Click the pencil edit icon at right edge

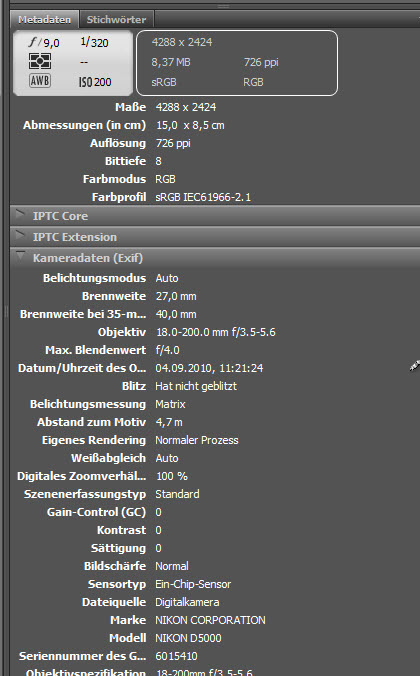[x=414, y=366]
